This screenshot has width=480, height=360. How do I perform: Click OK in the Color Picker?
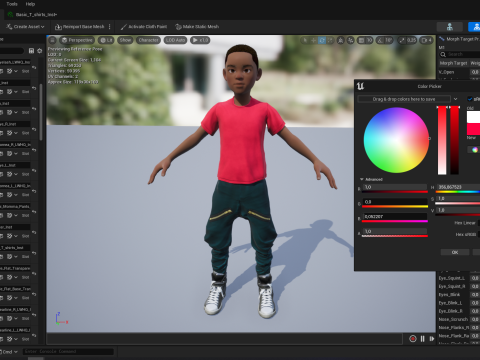tap(455, 252)
